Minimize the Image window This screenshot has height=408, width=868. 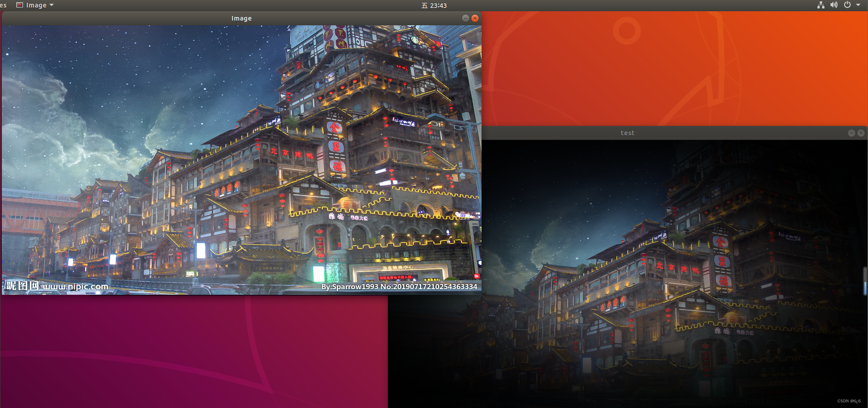click(x=465, y=18)
